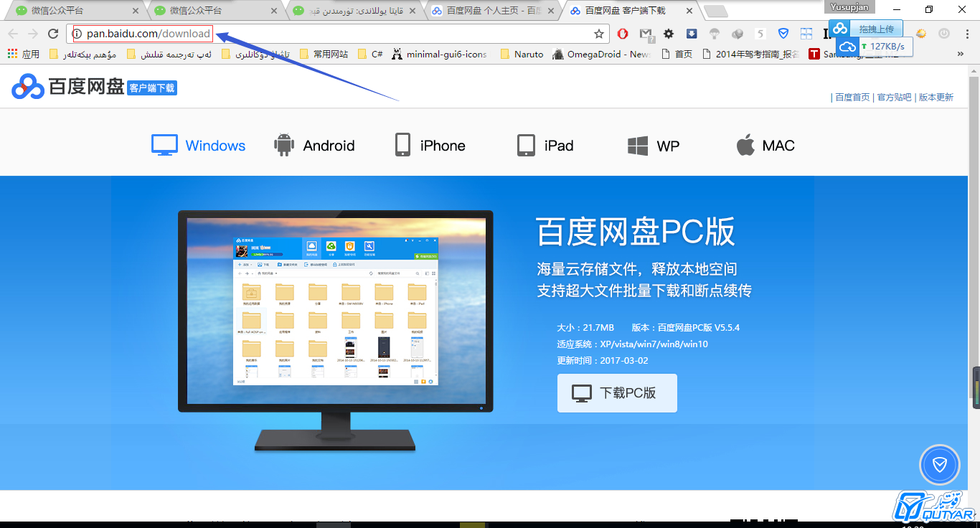
Task: Open the minimal-gui6-icons bookmark
Action: pyautogui.click(x=440, y=54)
